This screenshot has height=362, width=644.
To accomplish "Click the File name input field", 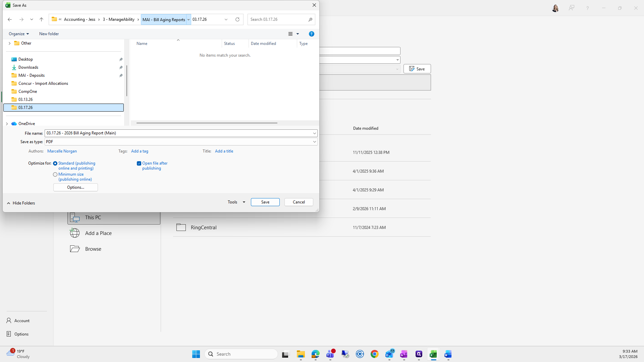I will pos(178,133).
